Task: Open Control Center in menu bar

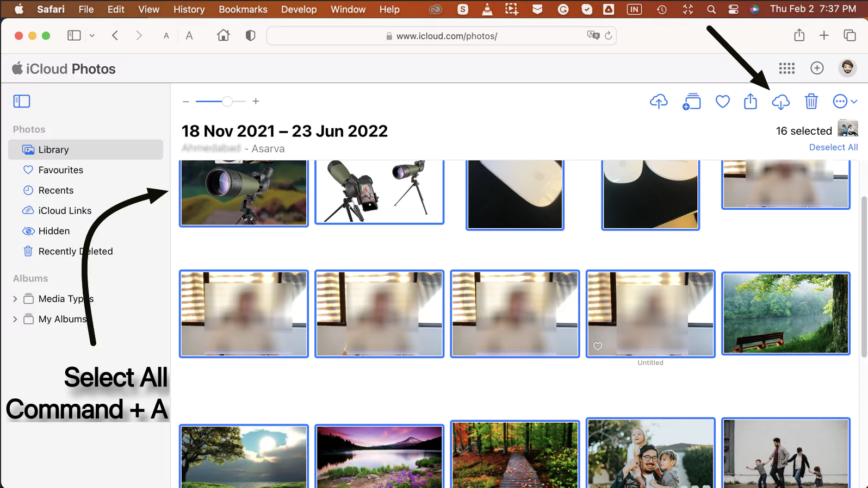Action: tap(733, 9)
